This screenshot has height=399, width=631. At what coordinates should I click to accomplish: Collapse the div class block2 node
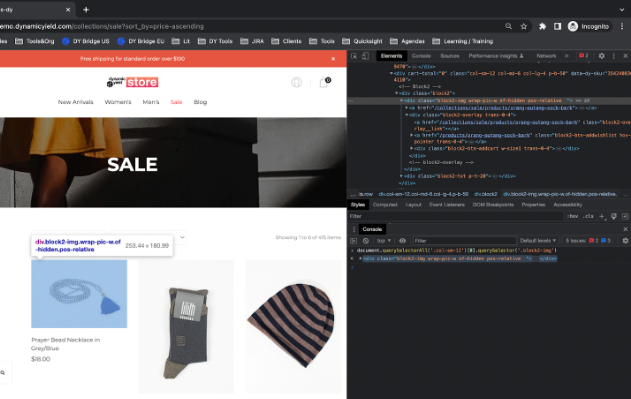click(396, 93)
